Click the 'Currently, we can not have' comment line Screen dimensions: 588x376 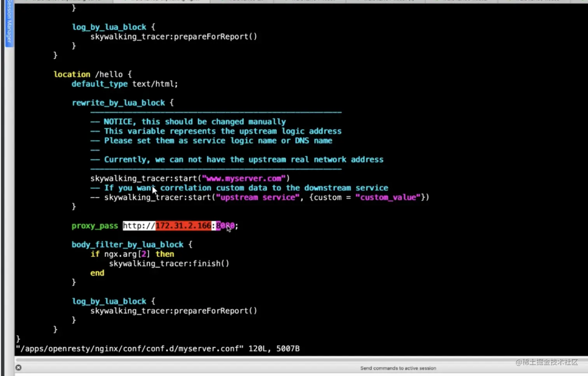[x=237, y=160]
